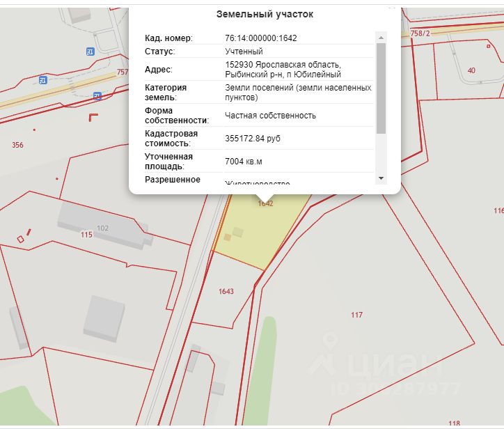The height and width of the screenshot is (429, 504).
Task: Click the area value "7004 кв.м"
Action: (x=244, y=162)
